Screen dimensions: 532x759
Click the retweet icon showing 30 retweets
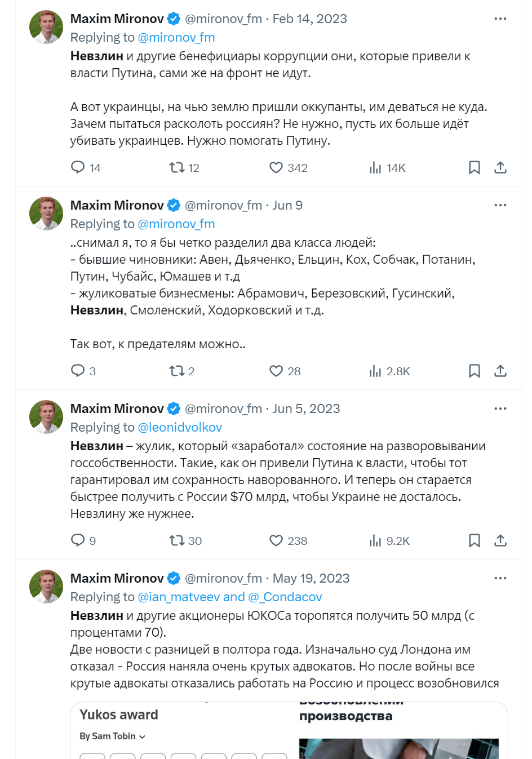(x=178, y=540)
